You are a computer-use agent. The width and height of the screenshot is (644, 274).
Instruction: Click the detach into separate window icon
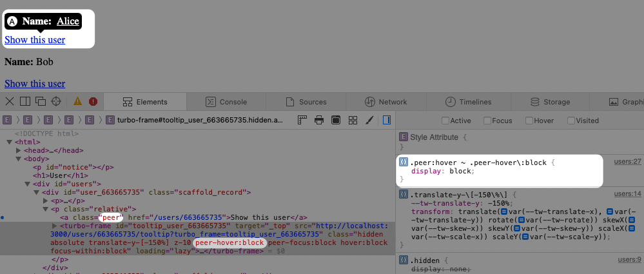[40, 101]
